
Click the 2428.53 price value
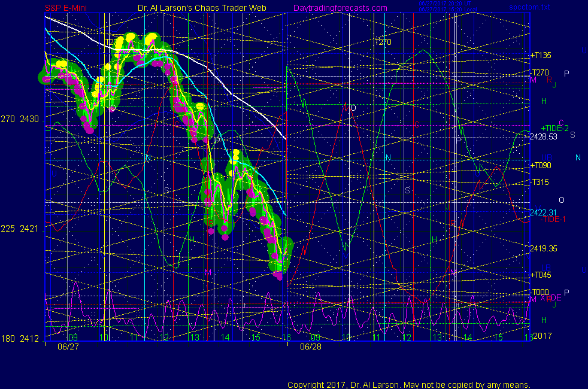pos(543,137)
